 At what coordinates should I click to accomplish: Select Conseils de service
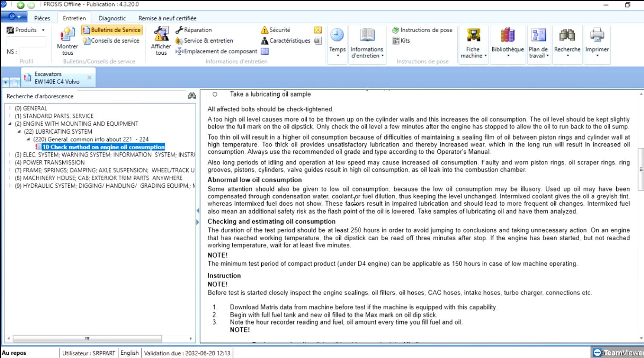coord(111,41)
